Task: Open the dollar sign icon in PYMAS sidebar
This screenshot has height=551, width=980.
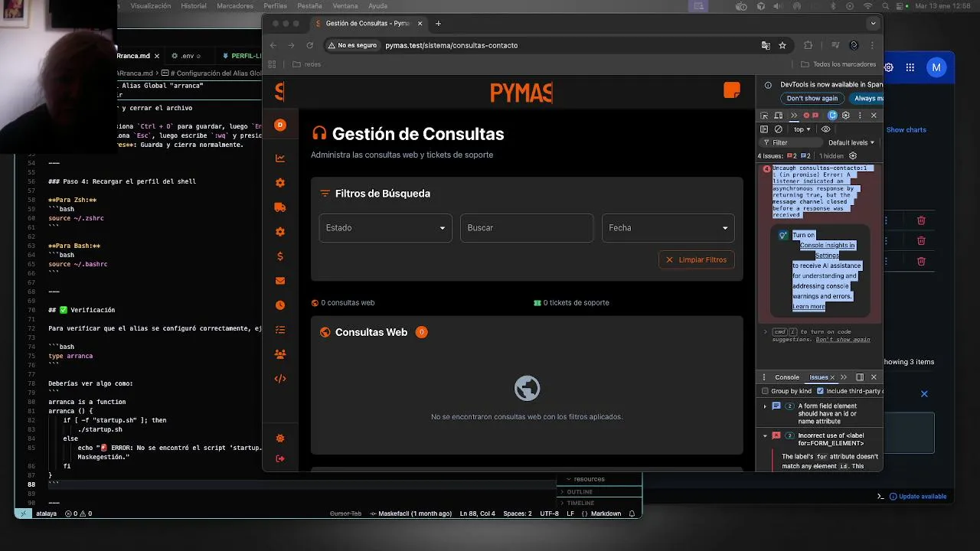Action: [x=280, y=256]
